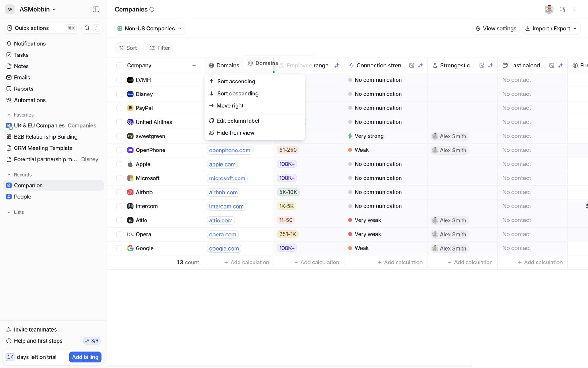Check the Attio row checkbox
Viewport: 588px width, 368px height.
click(119, 220)
